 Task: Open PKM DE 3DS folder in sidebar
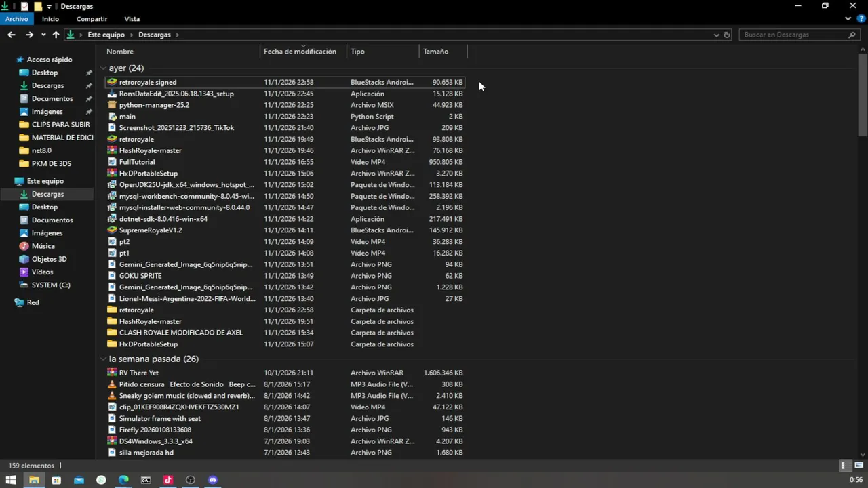pos(52,163)
